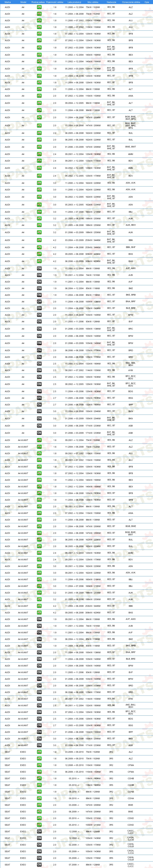
Task: Click diesel ON icon in Seat Exeo 02.2009 CAHA row
Action: click(39, 845)
